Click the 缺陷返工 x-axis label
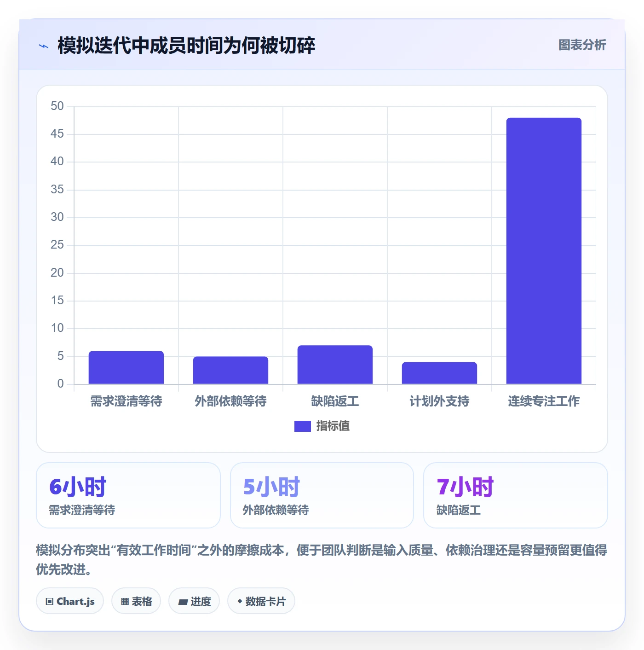 coord(335,401)
